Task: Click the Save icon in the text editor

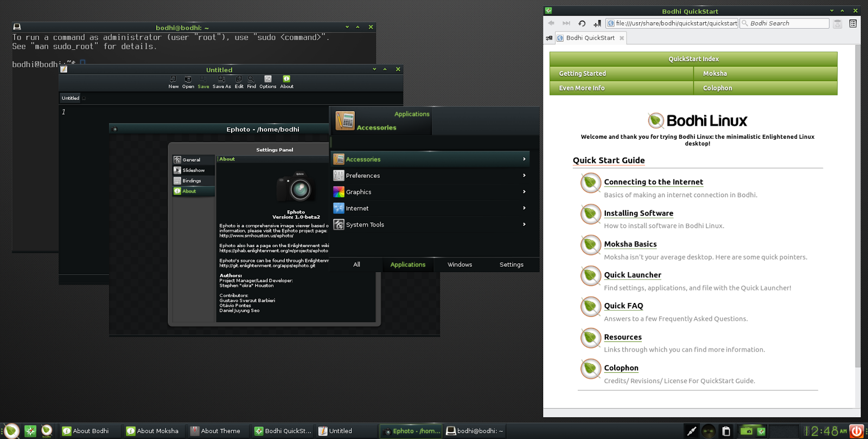Action: (x=203, y=82)
